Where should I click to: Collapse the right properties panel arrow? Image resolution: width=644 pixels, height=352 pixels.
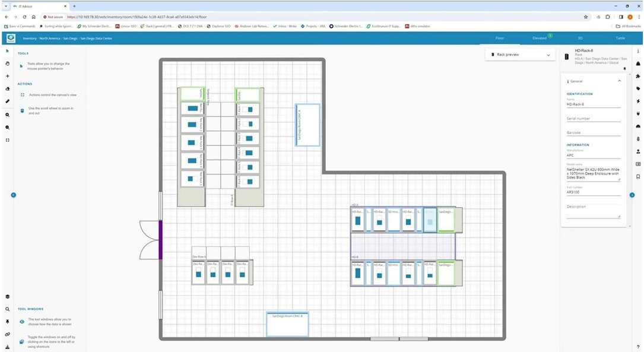tap(632, 195)
